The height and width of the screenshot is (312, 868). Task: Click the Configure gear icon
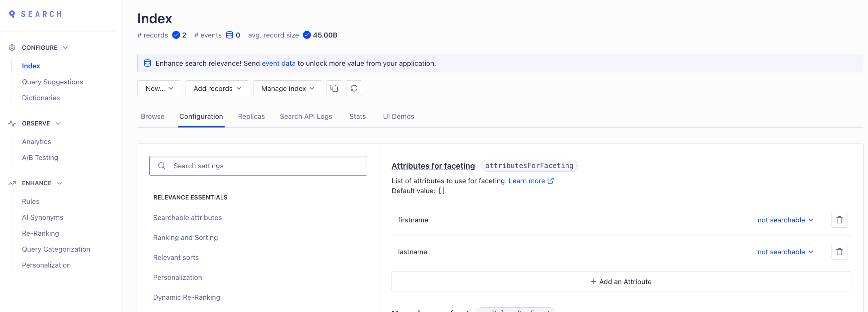[x=12, y=48]
